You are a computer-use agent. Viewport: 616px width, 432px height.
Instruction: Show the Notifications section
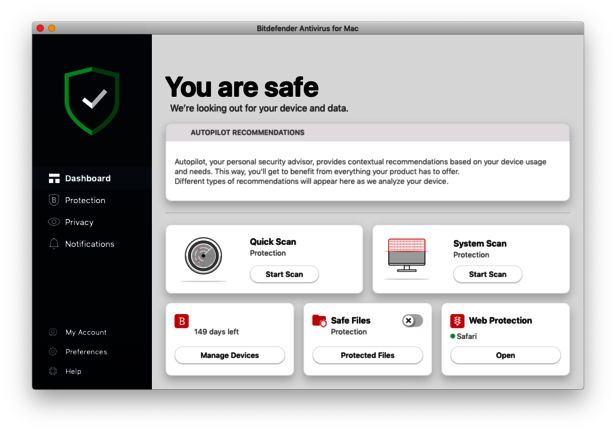coord(92,244)
